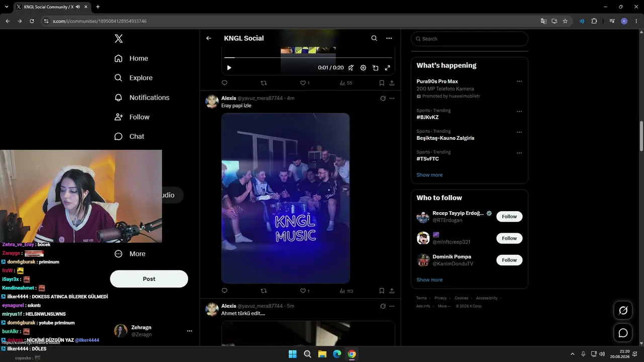Bookmark the post with 55 views

coord(382,83)
